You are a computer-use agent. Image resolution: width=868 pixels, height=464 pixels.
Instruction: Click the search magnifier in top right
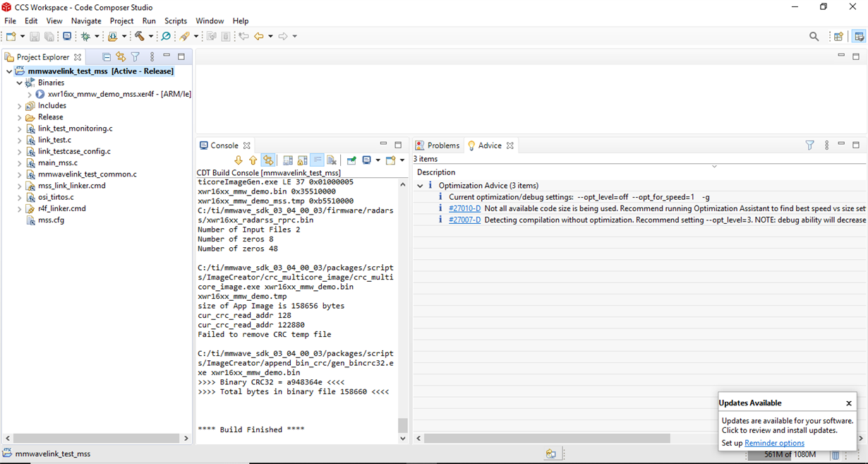pos(814,36)
